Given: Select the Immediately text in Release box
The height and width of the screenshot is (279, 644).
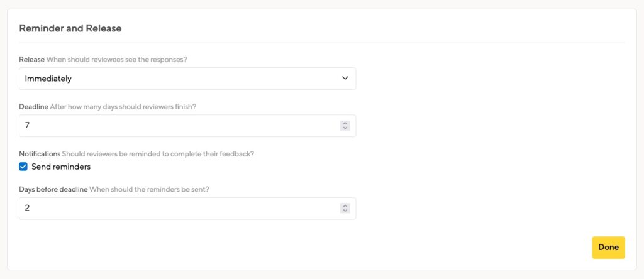Looking at the screenshot, I should (48, 79).
